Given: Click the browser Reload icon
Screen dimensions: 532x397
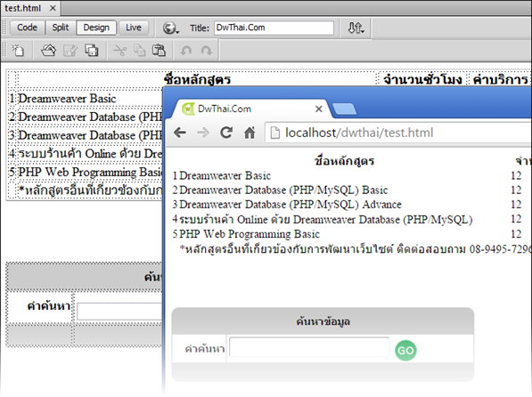Looking at the screenshot, I should pos(226,133).
